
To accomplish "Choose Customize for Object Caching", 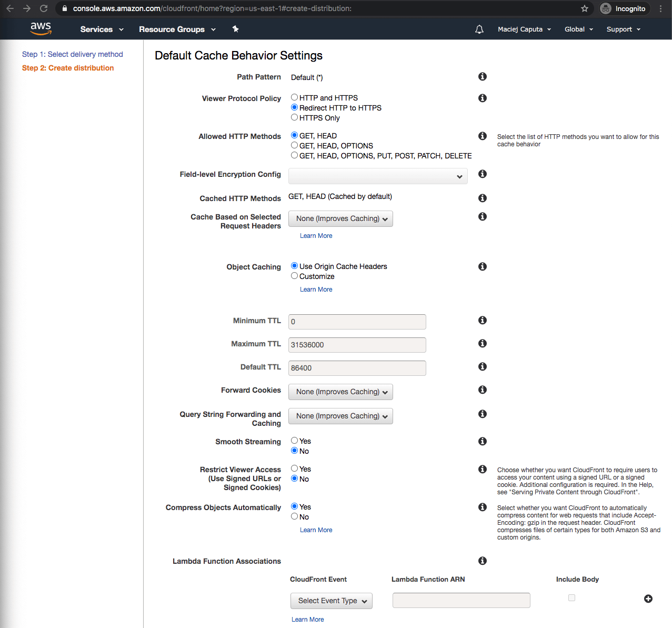I will 295,276.
